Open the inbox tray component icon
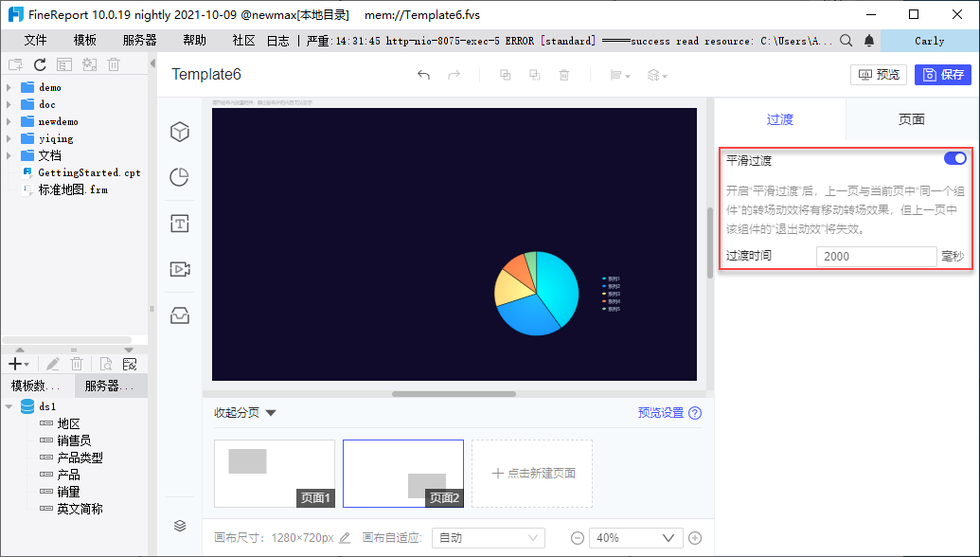 coord(180,315)
